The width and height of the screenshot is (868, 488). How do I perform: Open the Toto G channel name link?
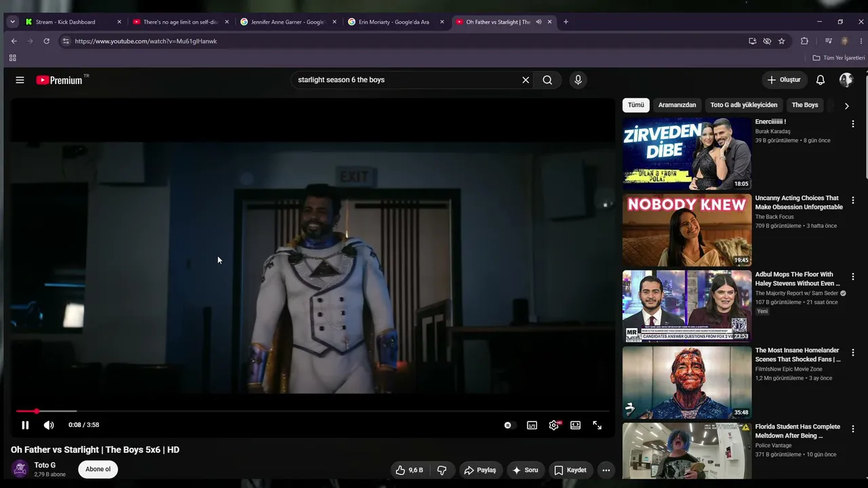(x=45, y=465)
